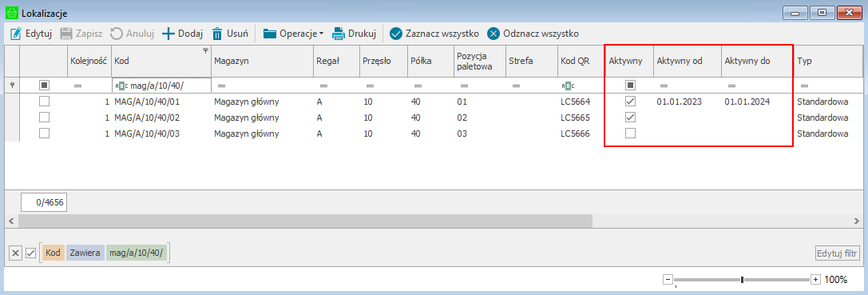Viewport: 868px width, 295px height.
Task: Click the filter pin icon in Kod header
Action: click(206, 50)
